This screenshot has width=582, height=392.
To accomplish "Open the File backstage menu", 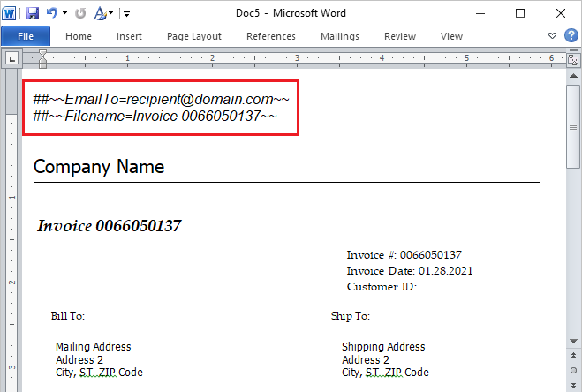I will click(x=26, y=36).
